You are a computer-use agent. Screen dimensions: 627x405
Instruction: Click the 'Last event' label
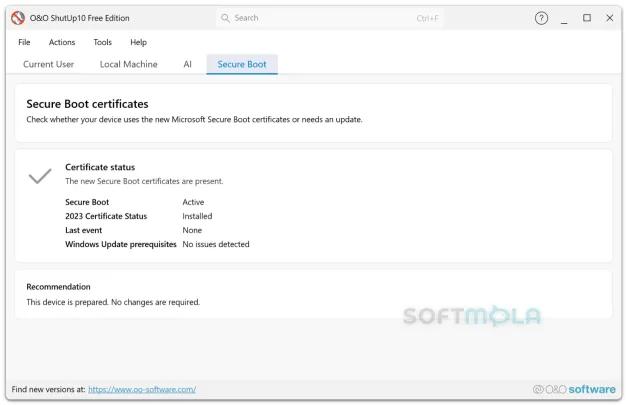pos(84,230)
